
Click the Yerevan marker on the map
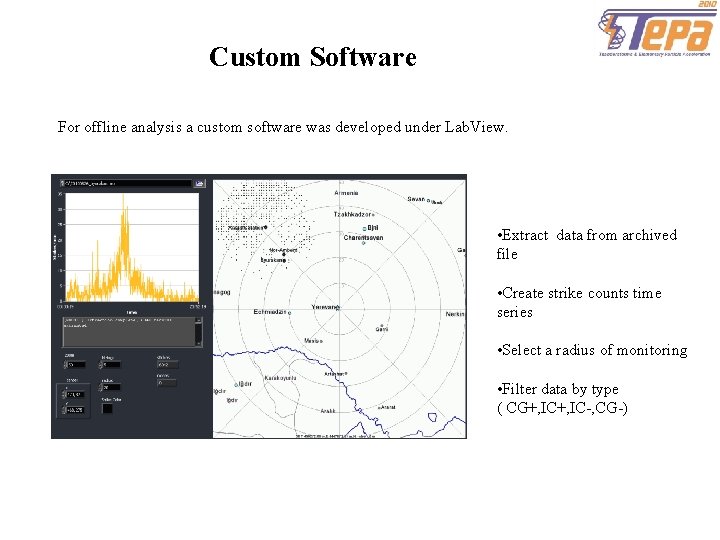[x=338, y=308]
